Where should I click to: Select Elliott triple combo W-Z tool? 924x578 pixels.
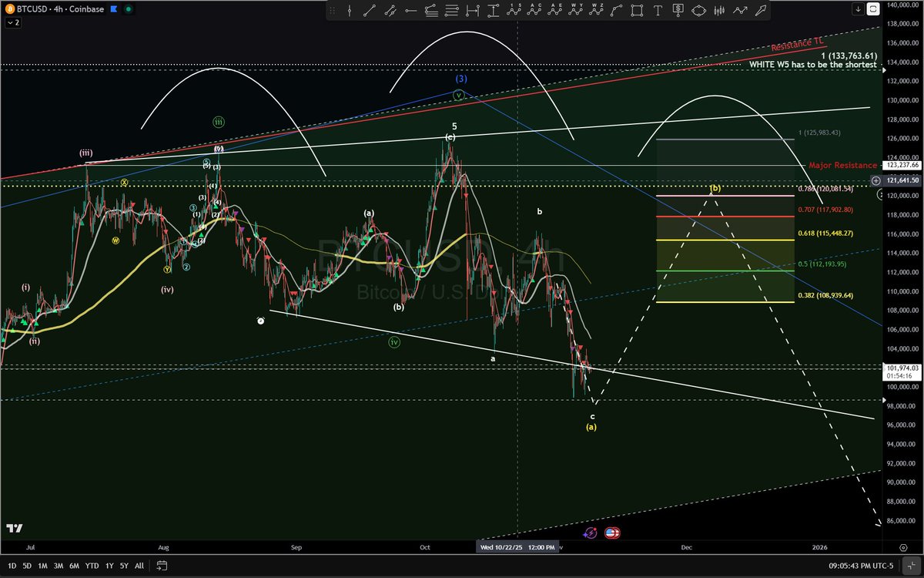pyautogui.click(x=597, y=11)
